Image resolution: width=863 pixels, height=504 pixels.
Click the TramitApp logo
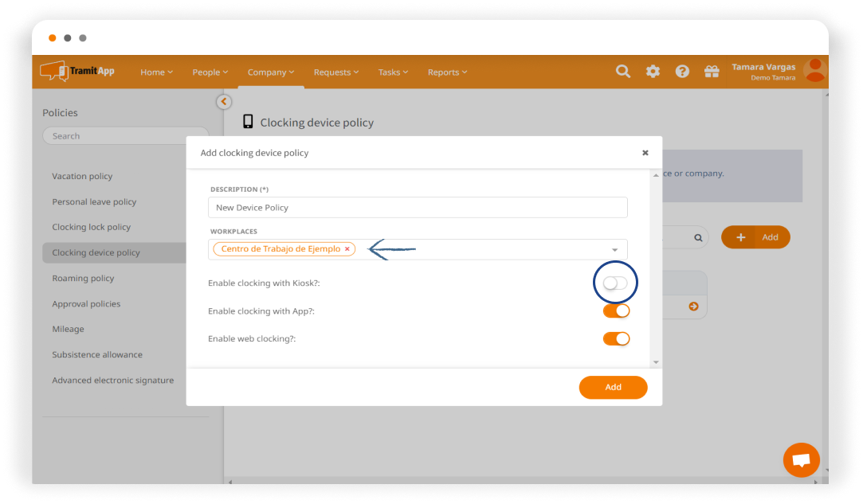point(78,71)
